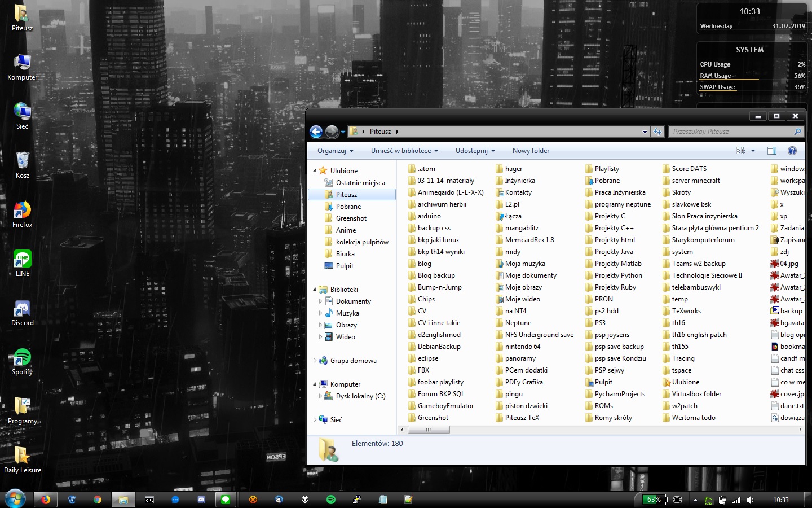This screenshot has width=812, height=508.
Task: Select the GameboyEmulator folder
Action: pos(441,406)
